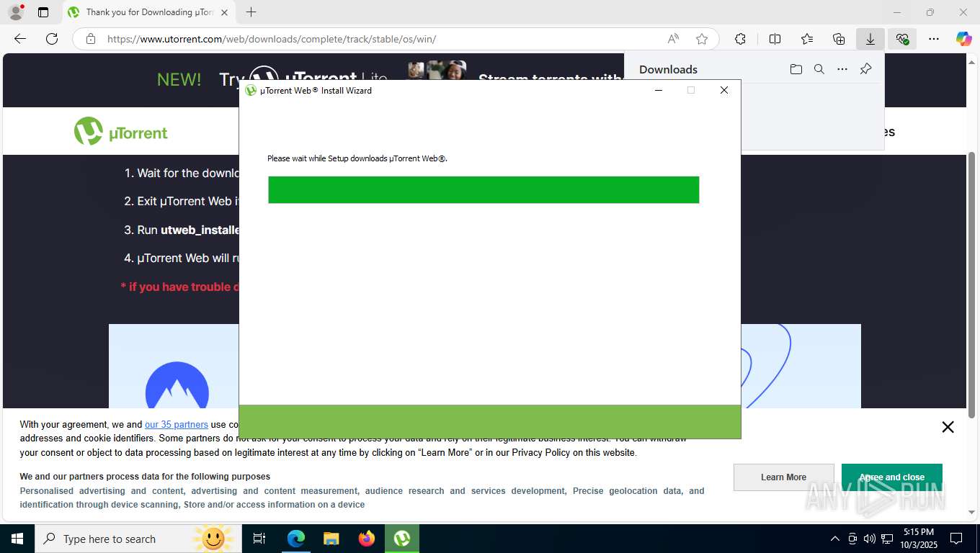Open the Extensions puzzle icon
Viewport: 980px width, 553px height.
point(740,39)
